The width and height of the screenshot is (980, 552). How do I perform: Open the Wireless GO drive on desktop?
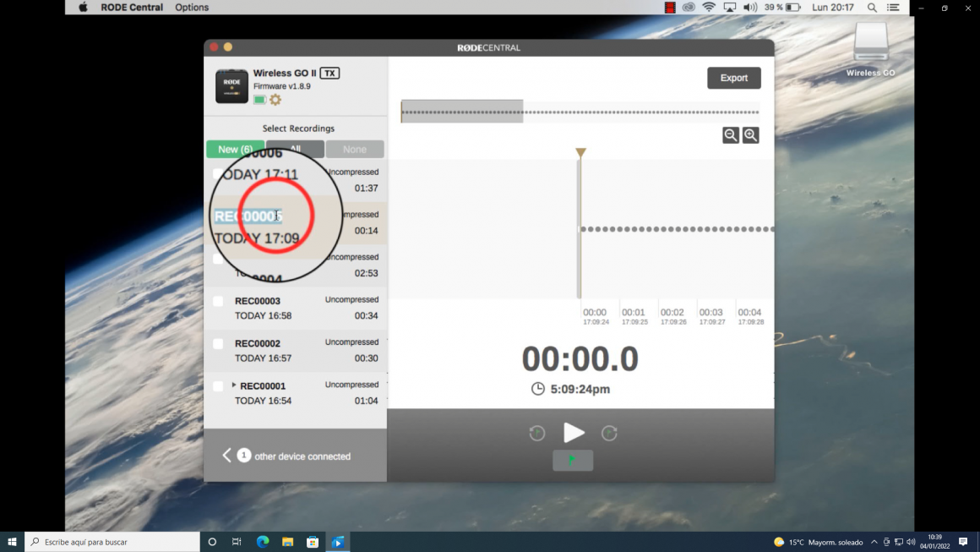coord(870,46)
